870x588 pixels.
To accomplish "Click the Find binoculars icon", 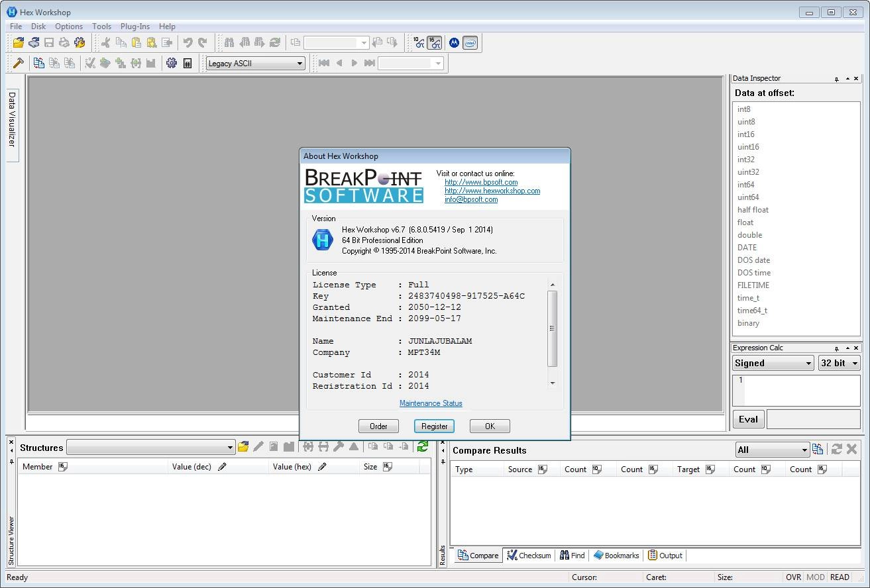I will pos(229,42).
